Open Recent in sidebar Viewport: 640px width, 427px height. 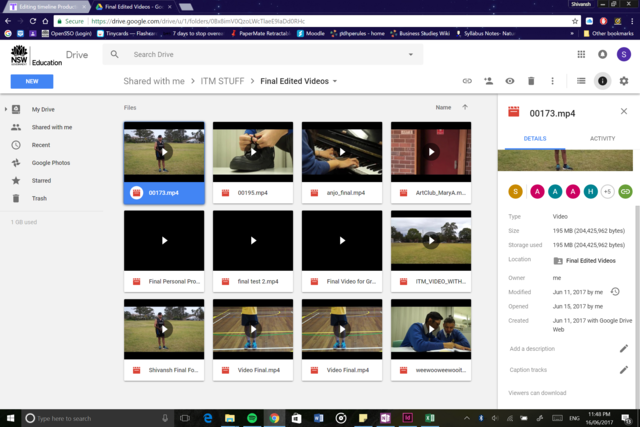[41, 145]
